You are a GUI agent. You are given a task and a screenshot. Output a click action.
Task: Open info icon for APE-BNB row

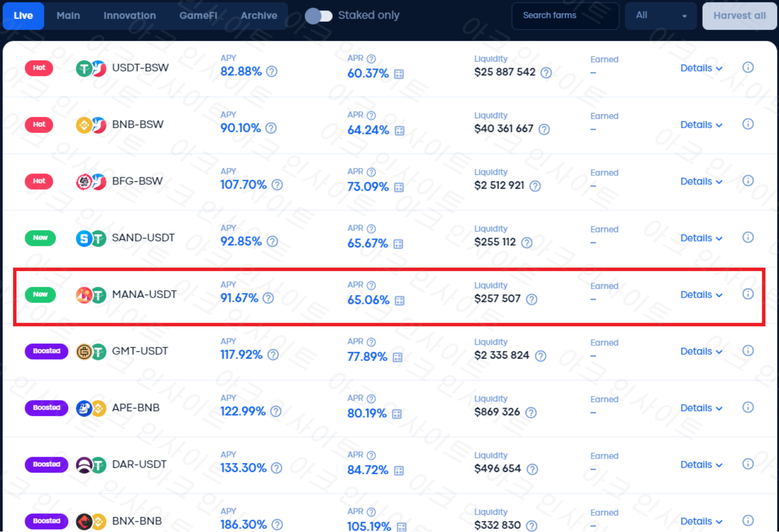[748, 407]
